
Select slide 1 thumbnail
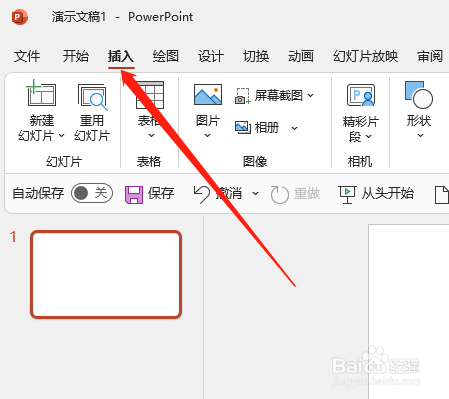(x=106, y=274)
